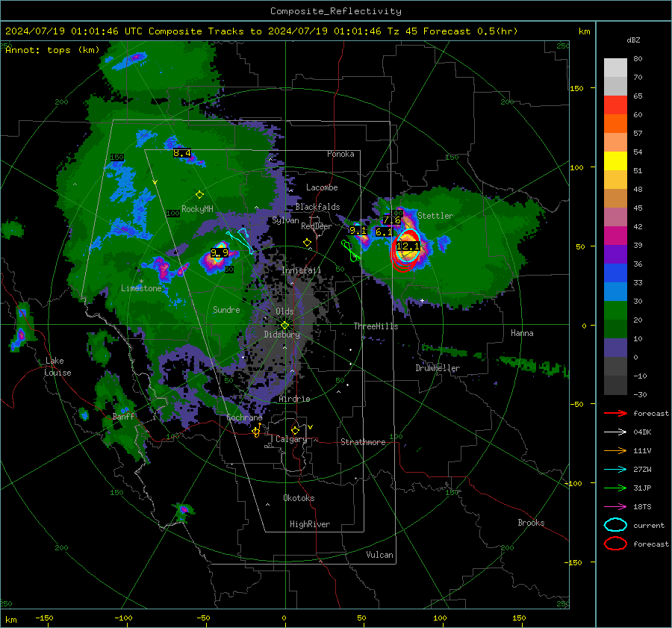This screenshot has width=672, height=628.
Task: Click the yellow diamond marker near RockyMH
Action: coord(199,195)
